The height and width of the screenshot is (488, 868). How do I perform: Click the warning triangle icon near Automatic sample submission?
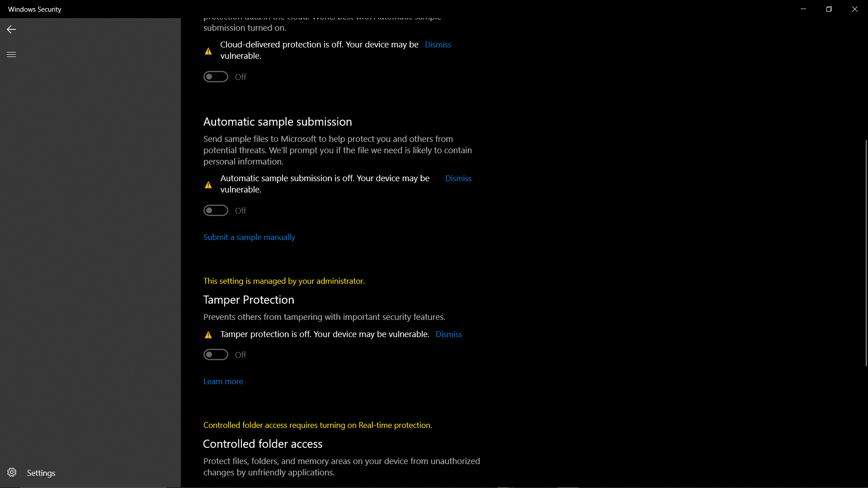[208, 183]
